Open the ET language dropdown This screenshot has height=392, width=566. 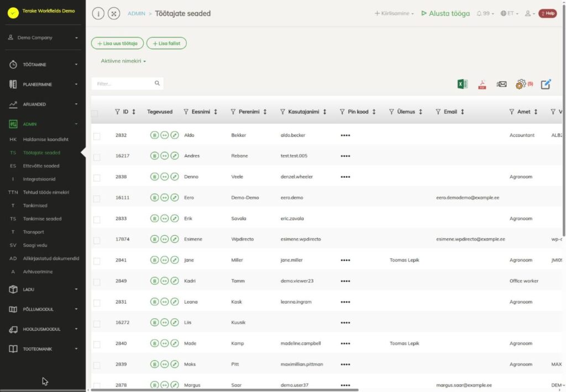tap(509, 13)
